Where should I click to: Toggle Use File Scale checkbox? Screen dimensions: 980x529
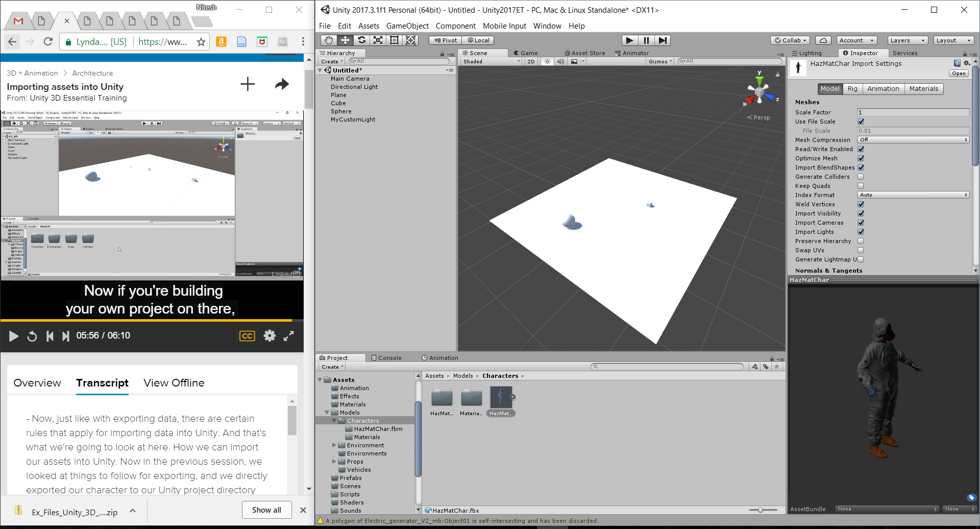click(x=861, y=122)
